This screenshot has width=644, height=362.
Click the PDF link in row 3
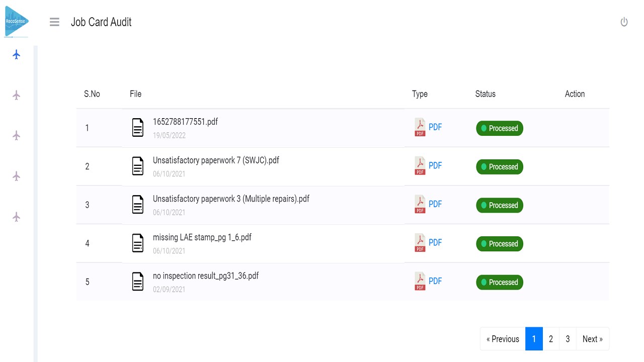[435, 204]
